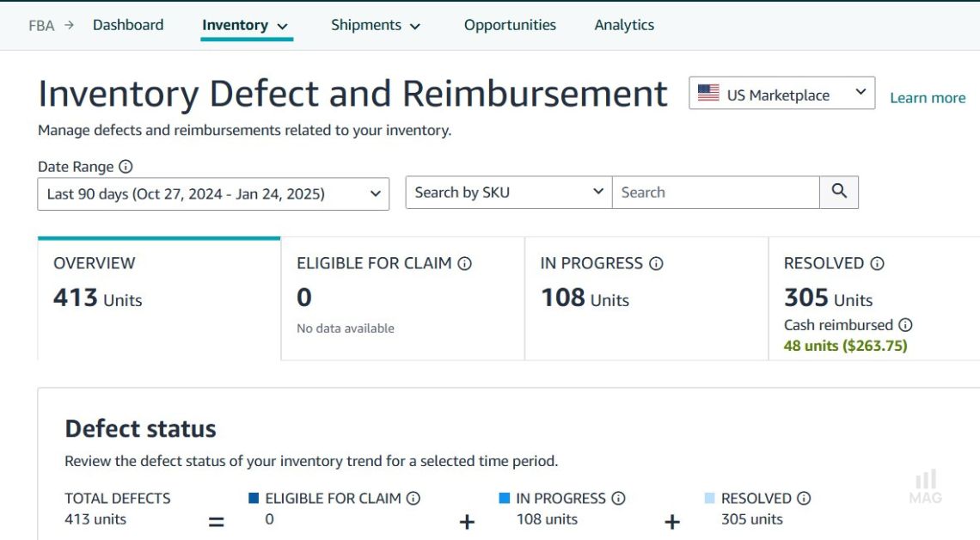
Task: Expand the Inventory menu chevron
Action: pyautogui.click(x=283, y=27)
